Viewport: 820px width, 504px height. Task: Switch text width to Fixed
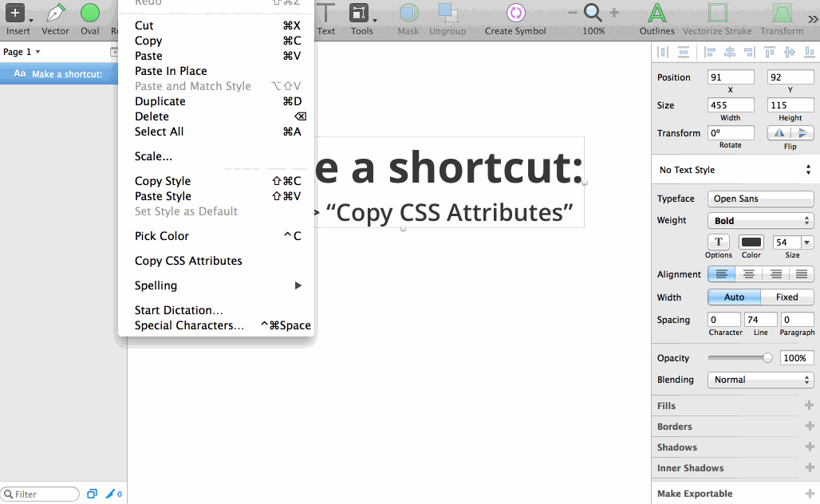click(787, 297)
